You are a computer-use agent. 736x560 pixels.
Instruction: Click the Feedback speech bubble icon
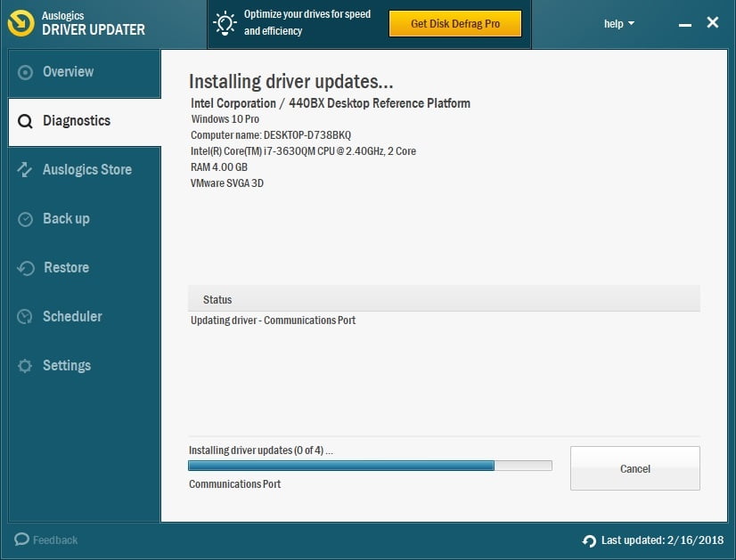[x=21, y=540]
